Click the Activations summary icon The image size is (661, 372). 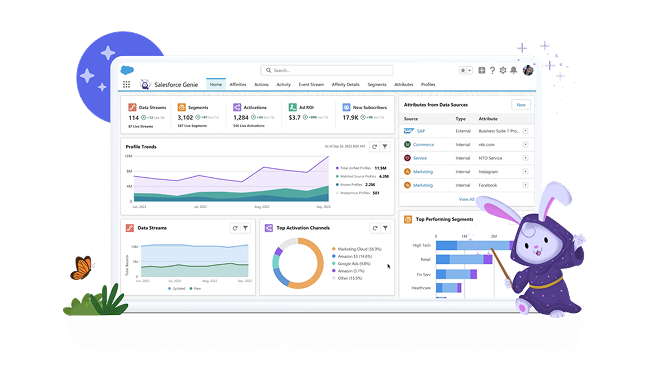237,107
